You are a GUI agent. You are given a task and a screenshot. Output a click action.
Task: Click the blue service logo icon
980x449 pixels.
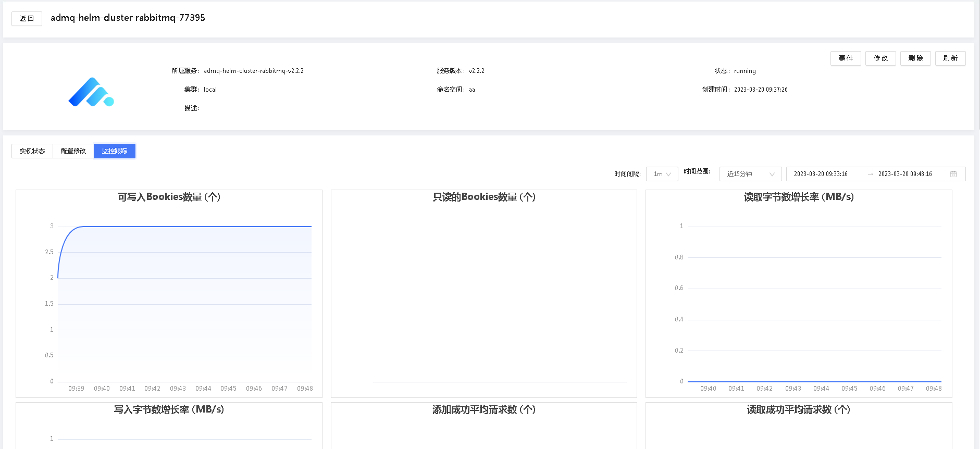pyautogui.click(x=91, y=92)
